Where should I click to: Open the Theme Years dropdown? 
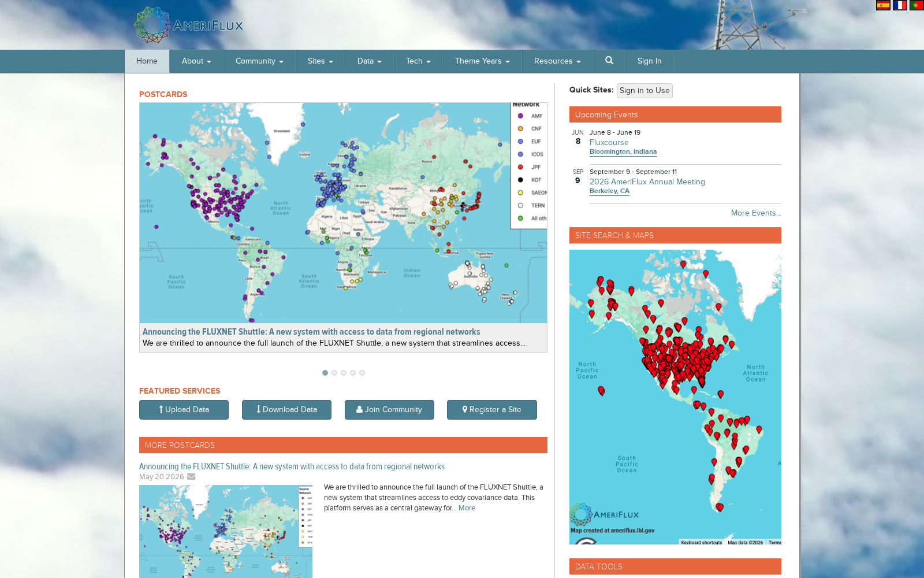point(482,61)
